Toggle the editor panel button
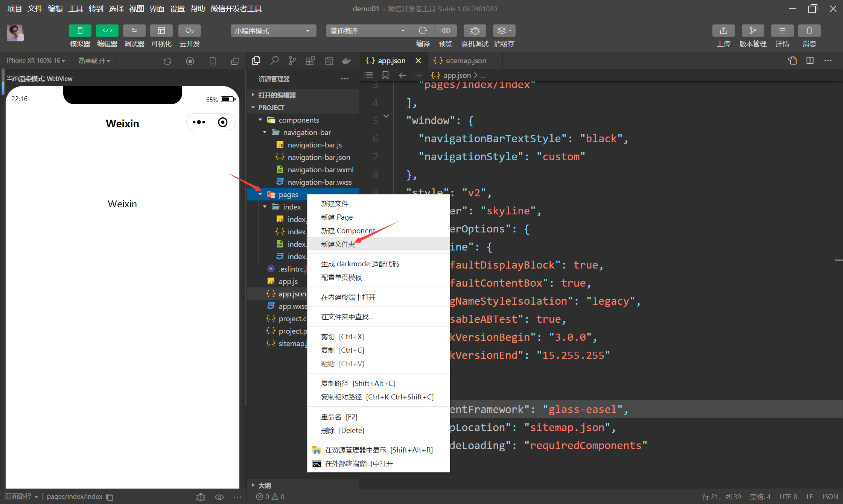Image resolution: width=843 pixels, height=504 pixels. pyautogui.click(x=107, y=31)
